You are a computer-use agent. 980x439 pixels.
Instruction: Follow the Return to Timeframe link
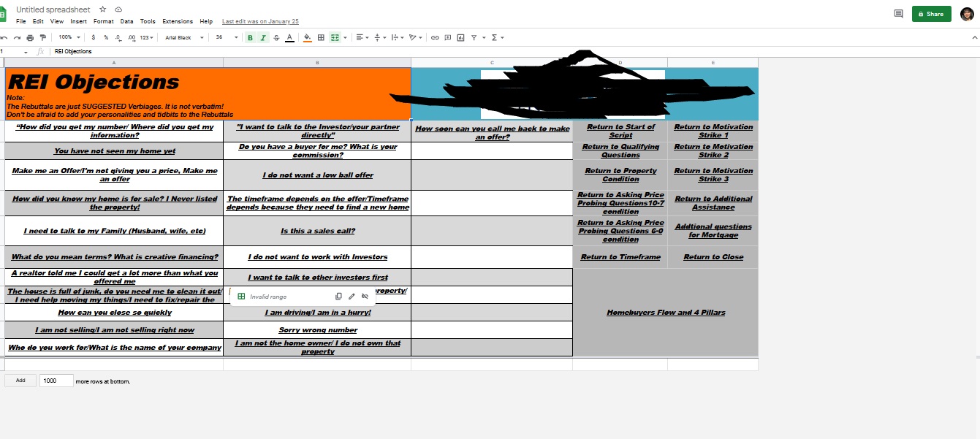(x=620, y=257)
